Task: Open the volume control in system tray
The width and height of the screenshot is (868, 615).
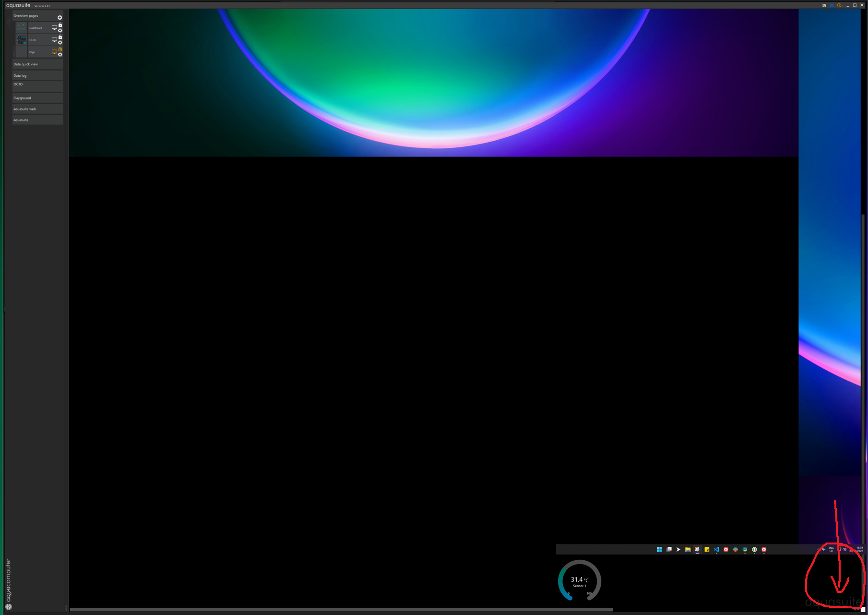Action: [x=844, y=550]
